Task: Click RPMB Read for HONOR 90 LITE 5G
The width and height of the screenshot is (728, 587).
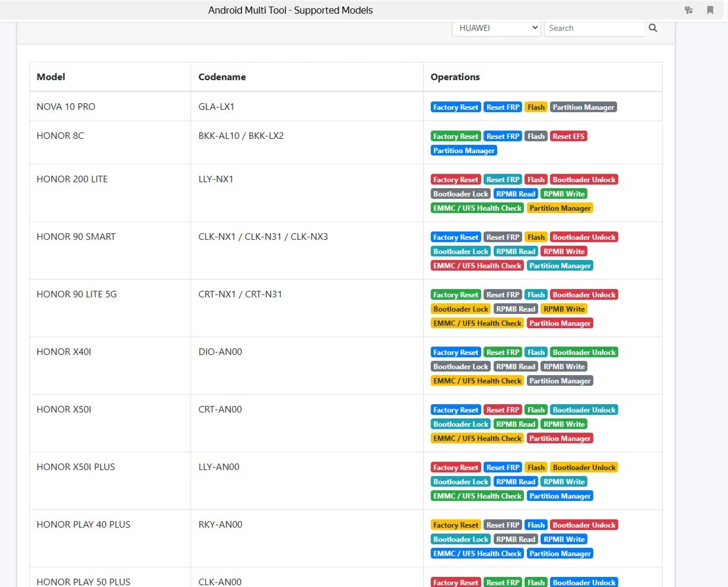Action: pyautogui.click(x=516, y=309)
